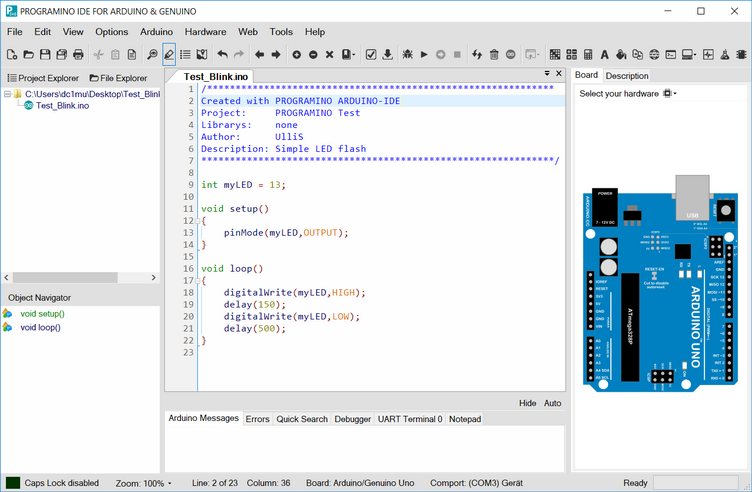Navigate back with left arrow icon

(x=259, y=55)
